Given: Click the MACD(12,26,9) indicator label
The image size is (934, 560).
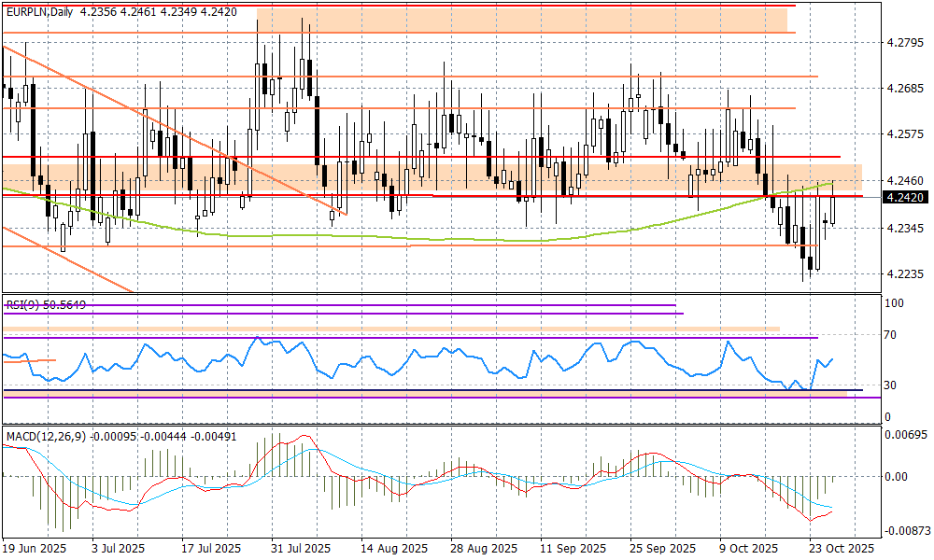Looking at the screenshot, I should click(x=43, y=436).
